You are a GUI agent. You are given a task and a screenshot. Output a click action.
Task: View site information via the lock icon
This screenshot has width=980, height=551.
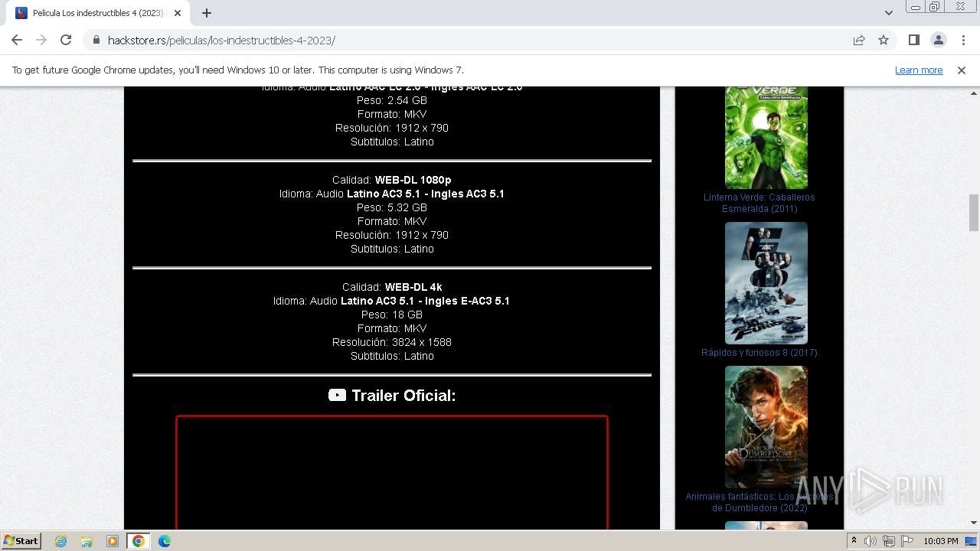point(96,41)
